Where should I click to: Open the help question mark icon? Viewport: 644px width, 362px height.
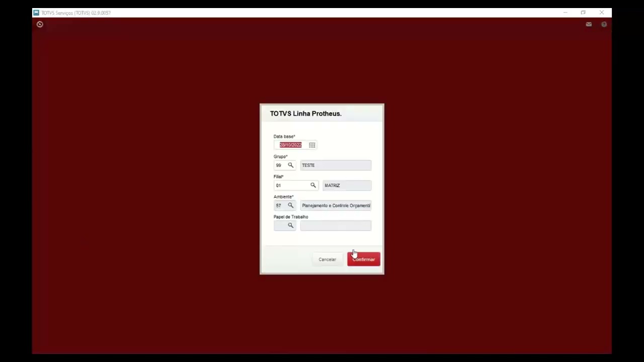click(604, 24)
